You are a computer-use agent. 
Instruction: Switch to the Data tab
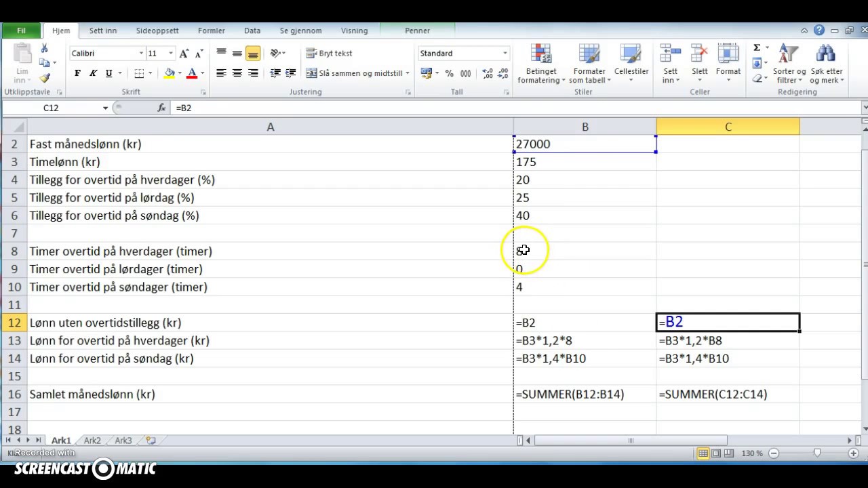tap(252, 30)
